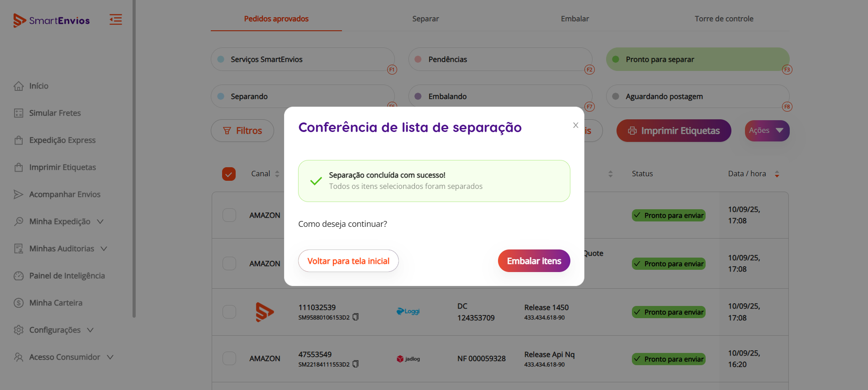Click Voltar para tela inicial
The width and height of the screenshot is (868, 390).
coord(348,261)
